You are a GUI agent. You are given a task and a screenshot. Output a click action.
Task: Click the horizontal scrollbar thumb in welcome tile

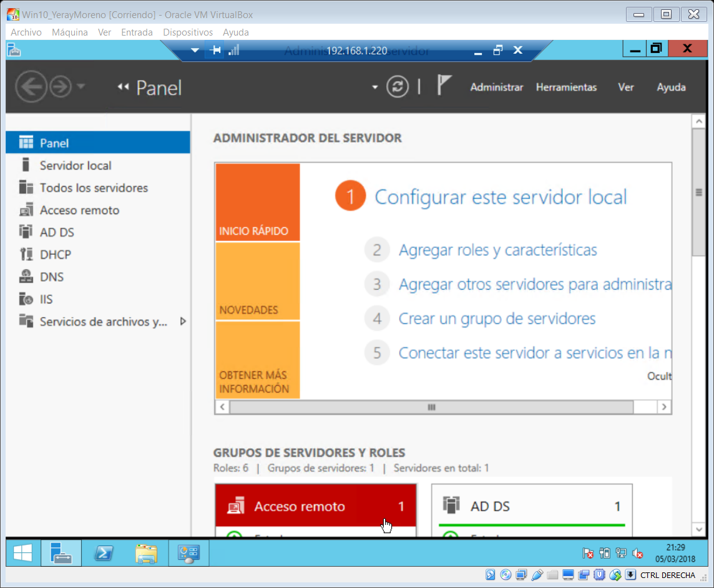coord(431,407)
